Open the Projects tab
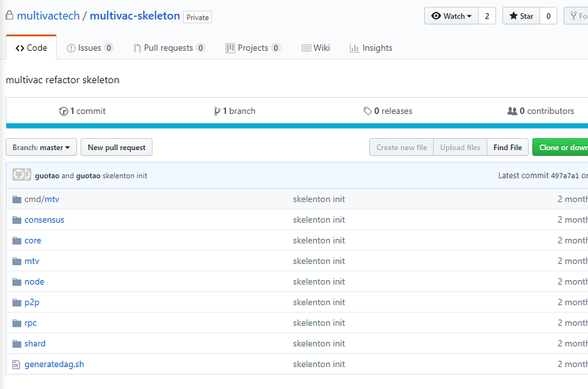 coord(253,48)
